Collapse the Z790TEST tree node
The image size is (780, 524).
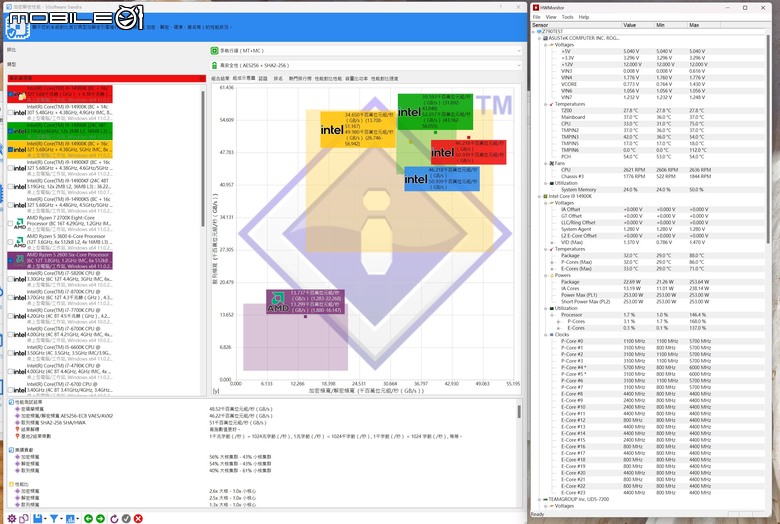coord(534,31)
